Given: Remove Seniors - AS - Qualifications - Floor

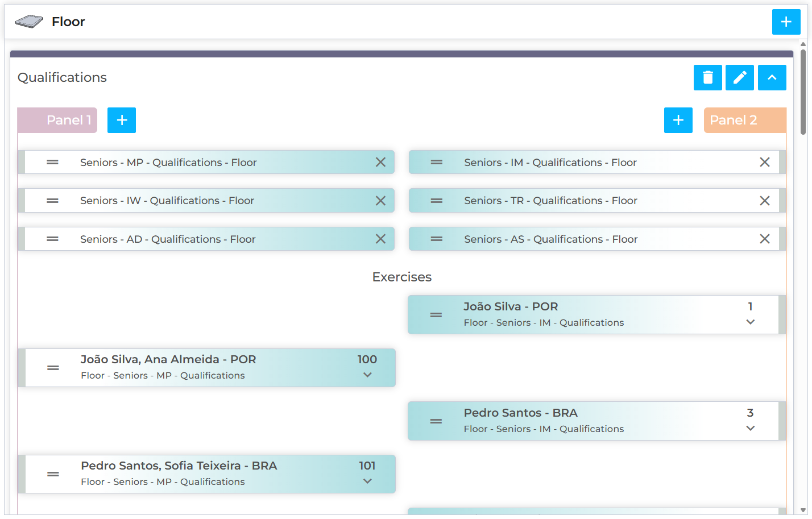Looking at the screenshot, I should tap(765, 239).
